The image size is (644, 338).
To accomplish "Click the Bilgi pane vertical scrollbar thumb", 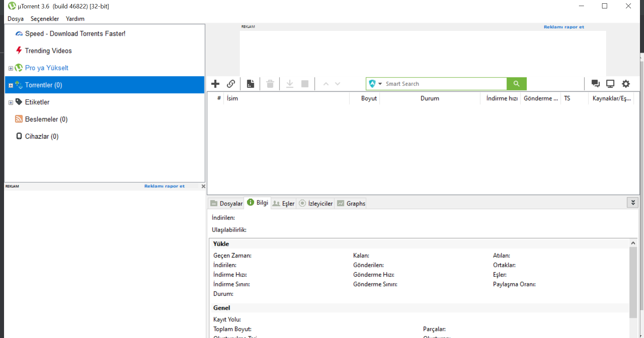I will tap(633, 283).
